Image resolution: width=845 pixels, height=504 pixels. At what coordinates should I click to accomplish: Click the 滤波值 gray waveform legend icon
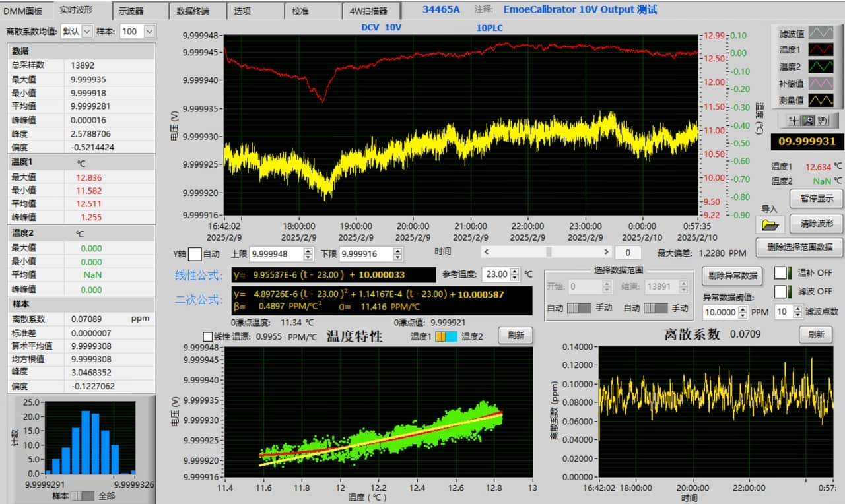821,32
